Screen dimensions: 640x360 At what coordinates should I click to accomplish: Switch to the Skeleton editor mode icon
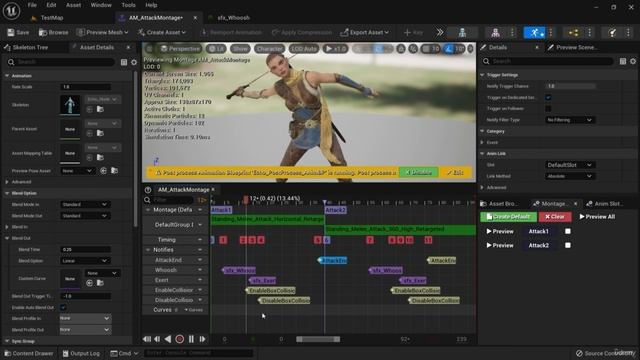(462, 33)
